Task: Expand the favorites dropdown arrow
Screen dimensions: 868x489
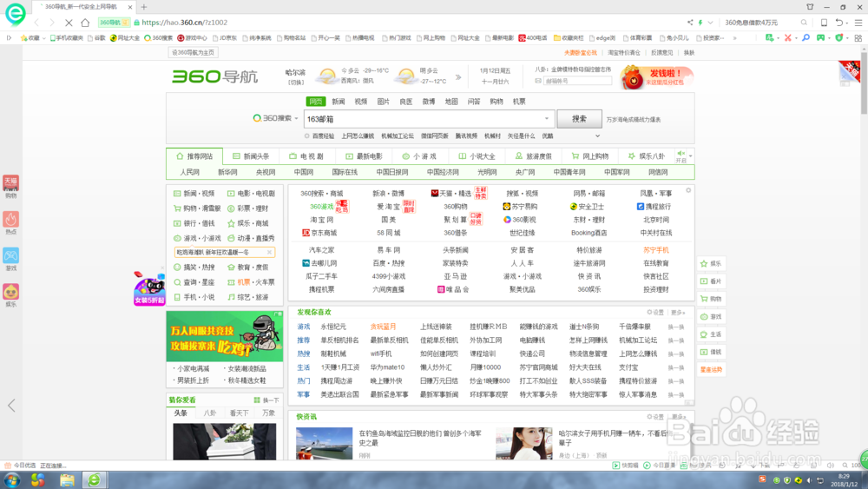Action: [43, 38]
